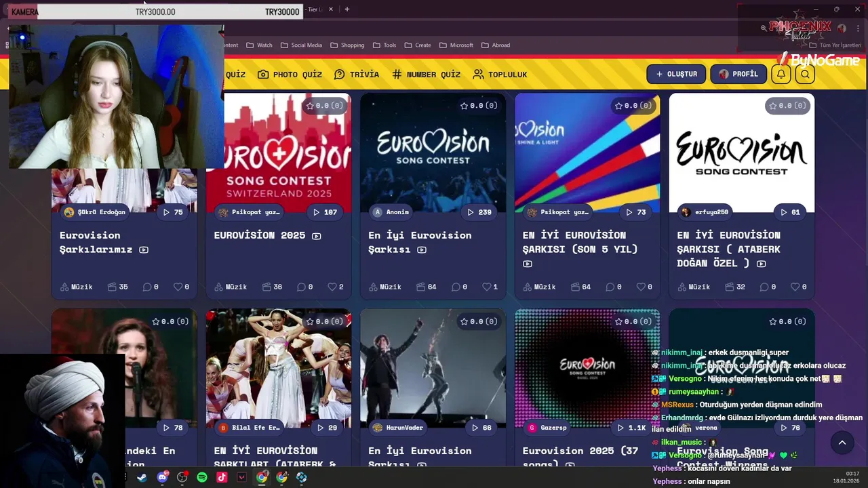Open the Trivia section

[x=357, y=75]
